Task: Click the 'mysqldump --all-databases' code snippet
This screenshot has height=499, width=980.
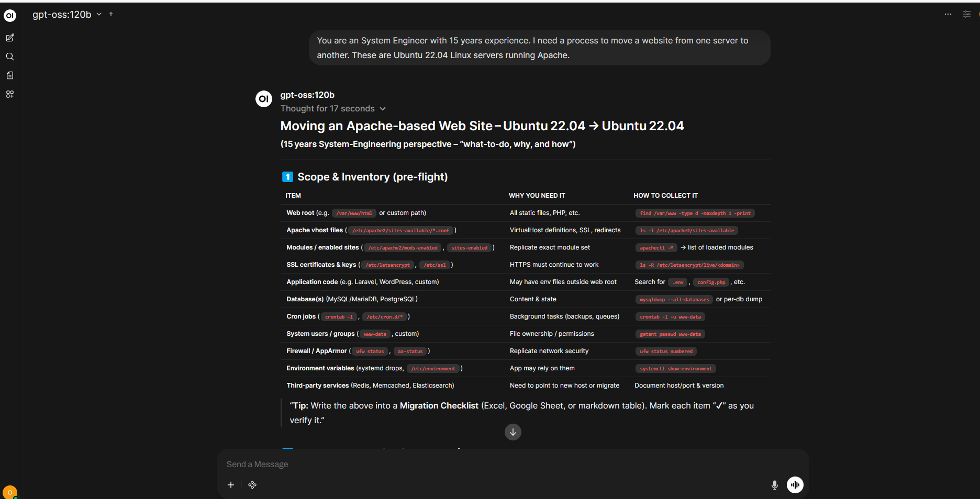Action: pyautogui.click(x=674, y=300)
